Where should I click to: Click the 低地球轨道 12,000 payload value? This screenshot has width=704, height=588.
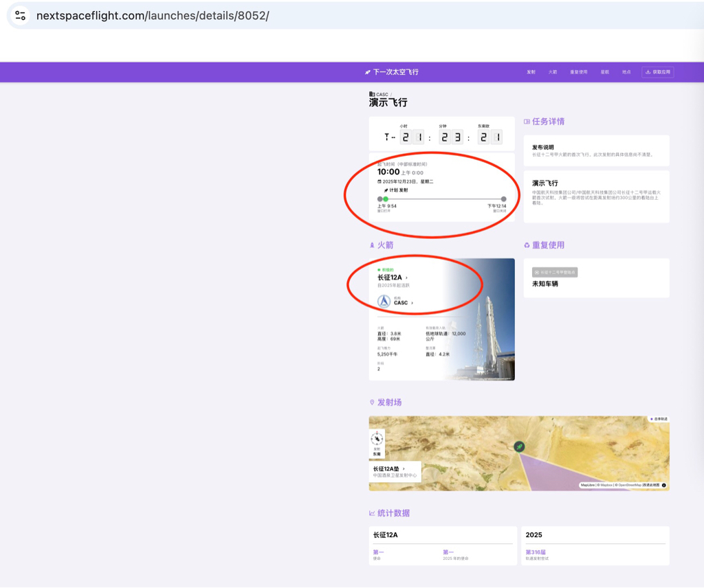pos(445,337)
